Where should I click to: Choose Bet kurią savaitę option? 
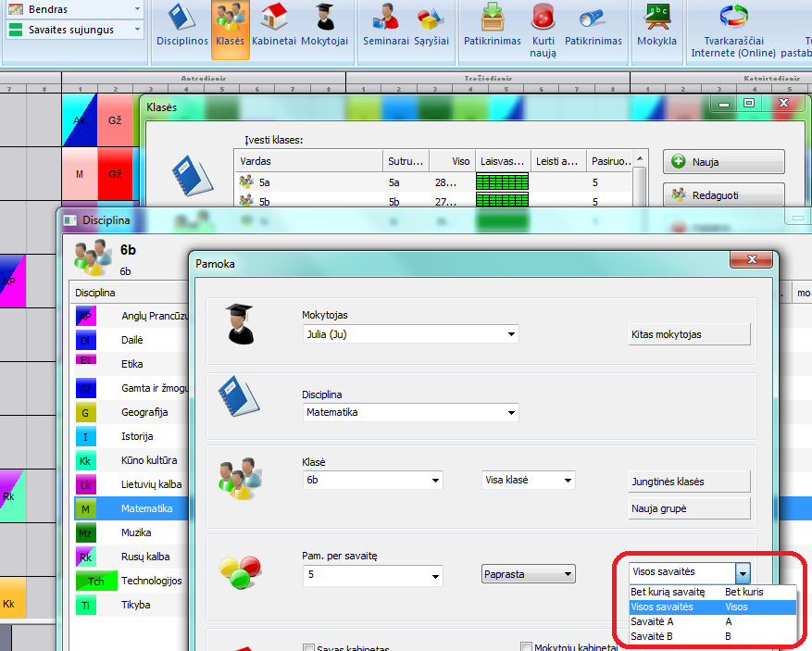[668, 592]
